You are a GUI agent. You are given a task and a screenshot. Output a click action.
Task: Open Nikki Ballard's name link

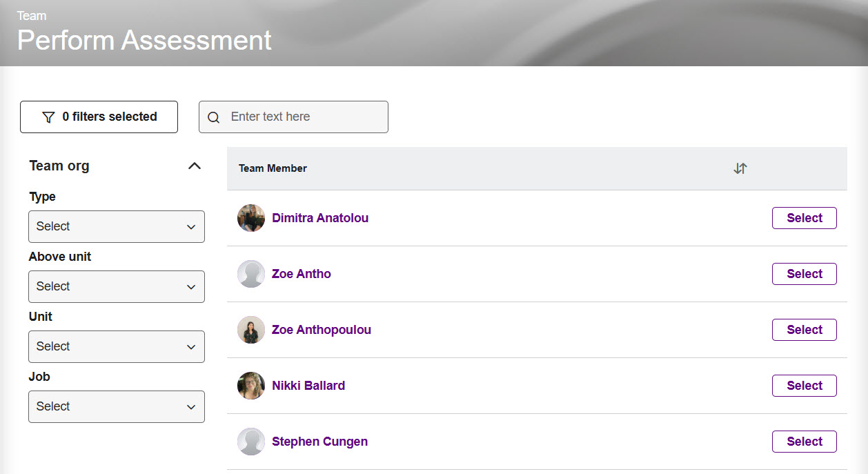[308, 385]
